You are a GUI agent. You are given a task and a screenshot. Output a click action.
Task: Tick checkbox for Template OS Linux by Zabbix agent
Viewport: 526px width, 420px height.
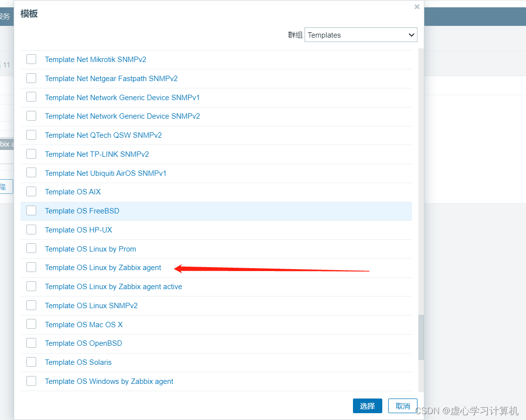31,268
